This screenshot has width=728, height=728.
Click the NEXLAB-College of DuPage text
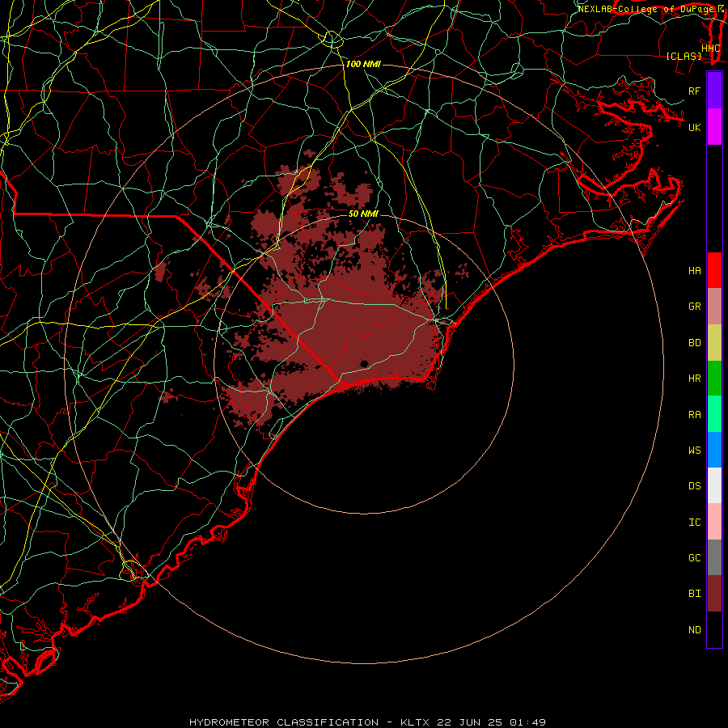pyautogui.click(x=645, y=9)
